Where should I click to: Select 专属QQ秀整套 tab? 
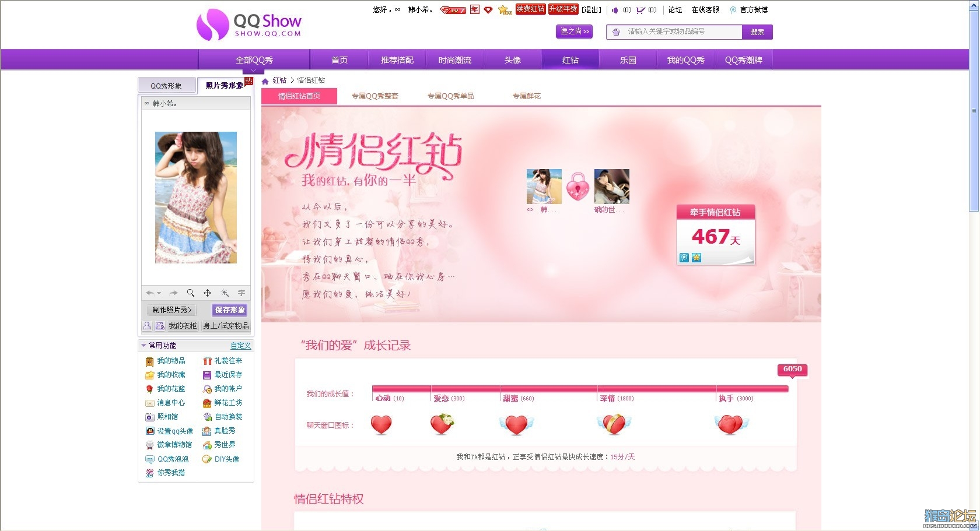coord(375,96)
